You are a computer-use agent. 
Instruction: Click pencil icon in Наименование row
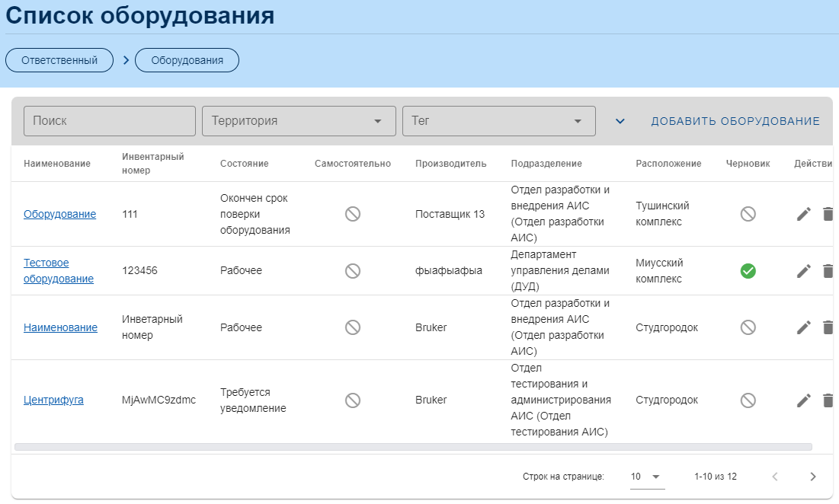pyautogui.click(x=803, y=327)
